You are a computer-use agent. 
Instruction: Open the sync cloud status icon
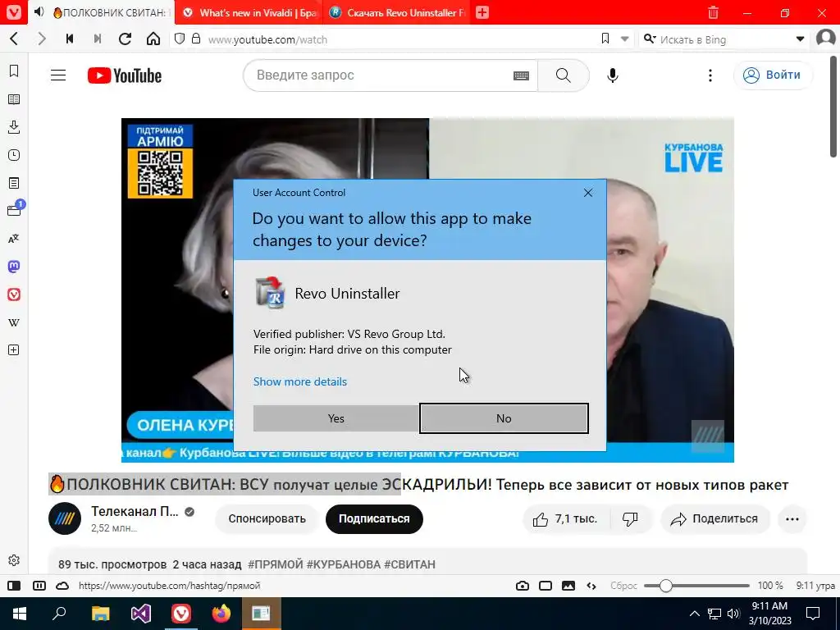pos(62,586)
